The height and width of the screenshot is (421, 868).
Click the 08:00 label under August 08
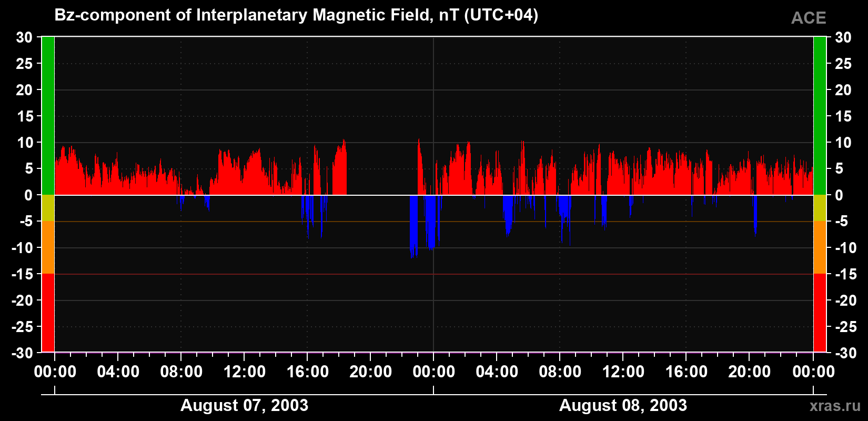point(560,372)
